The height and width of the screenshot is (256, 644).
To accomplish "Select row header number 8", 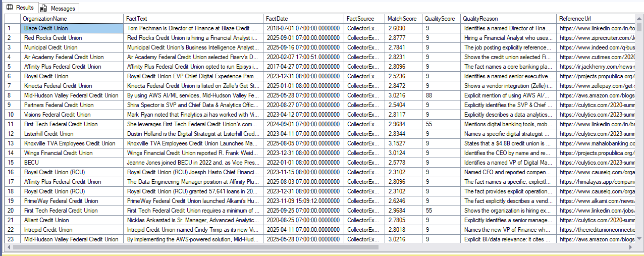I will click(12, 95).
